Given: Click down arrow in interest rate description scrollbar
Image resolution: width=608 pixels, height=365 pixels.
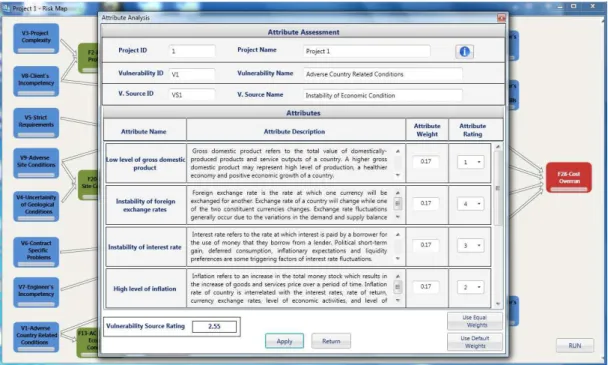Looking at the screenshot, I should [398, 259].
